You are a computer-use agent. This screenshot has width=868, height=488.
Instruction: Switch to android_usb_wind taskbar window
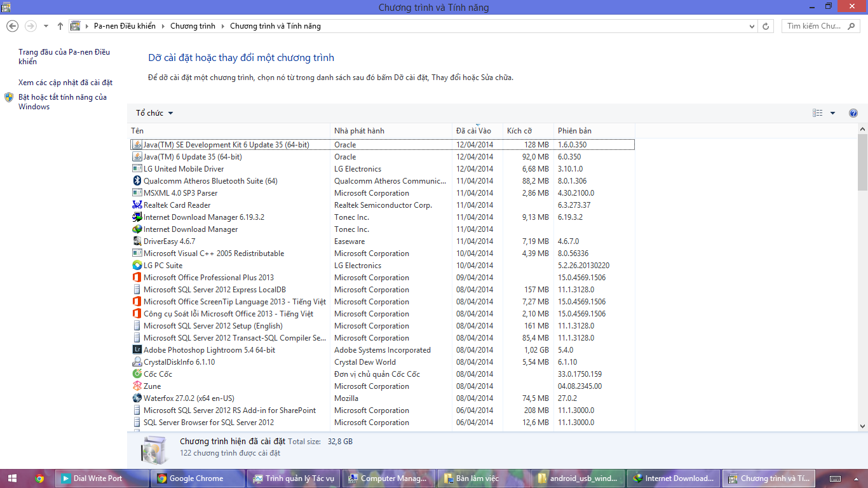pos(580,478)
